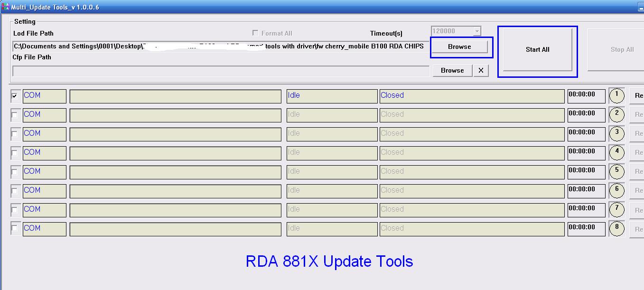
Task: Click Browse next to Lod File Path
Action: pos(460,47)
